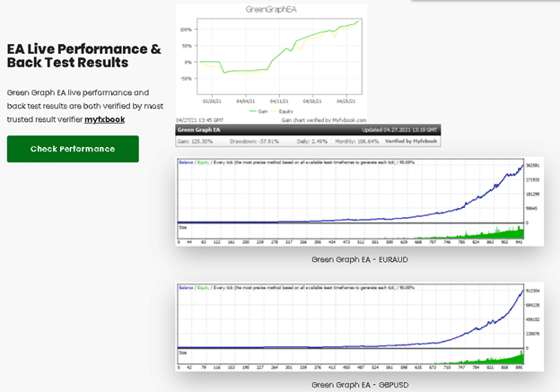Click the Monthly: 106.64% value

(x=357, y=142)
